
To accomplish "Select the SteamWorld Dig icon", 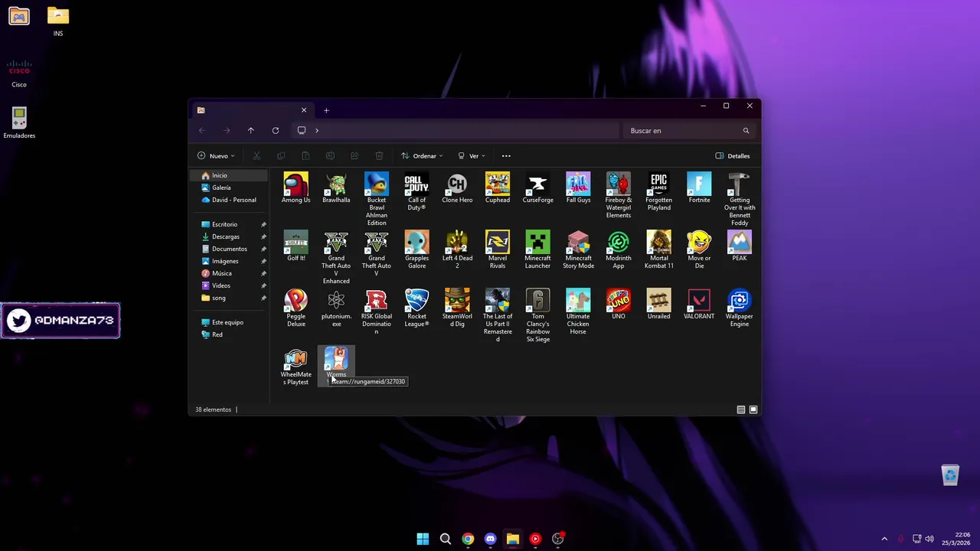I will pos(457,308).
